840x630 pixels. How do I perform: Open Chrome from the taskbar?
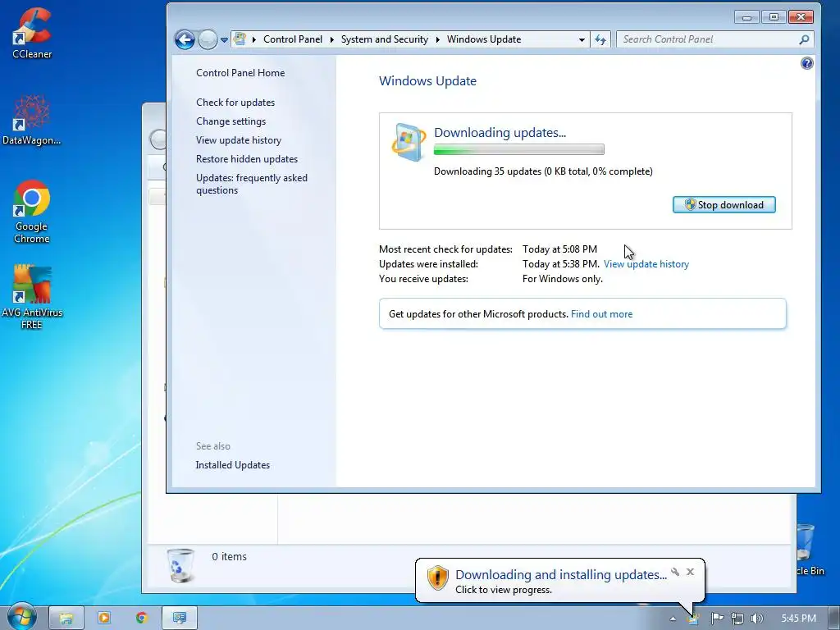click(141, 619)
